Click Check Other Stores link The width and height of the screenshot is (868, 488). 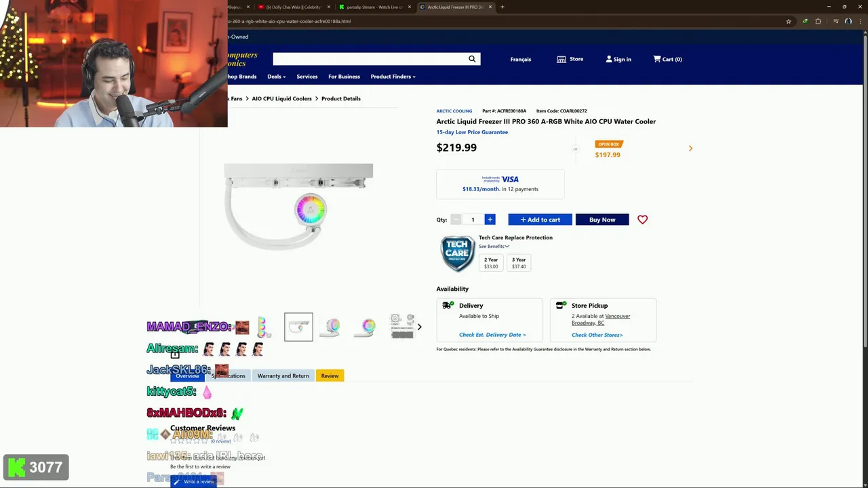(597, 335)
